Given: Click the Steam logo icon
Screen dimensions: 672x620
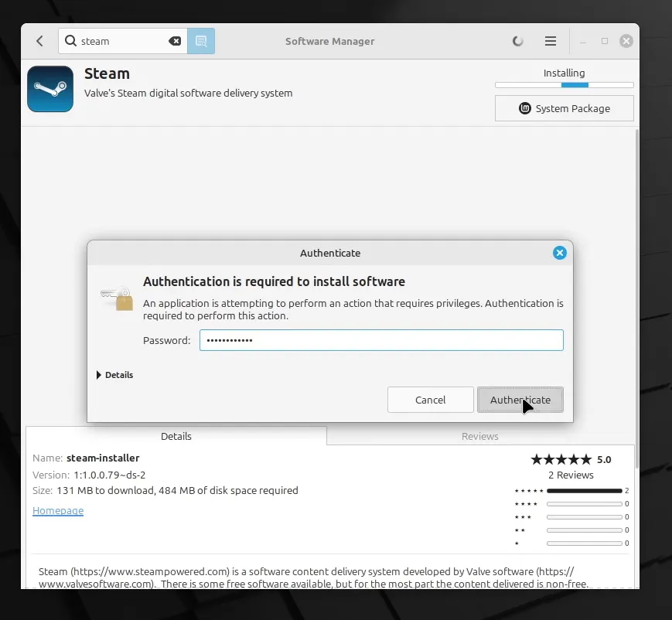Looking at the screenshot, I should (x=49, y=88).
